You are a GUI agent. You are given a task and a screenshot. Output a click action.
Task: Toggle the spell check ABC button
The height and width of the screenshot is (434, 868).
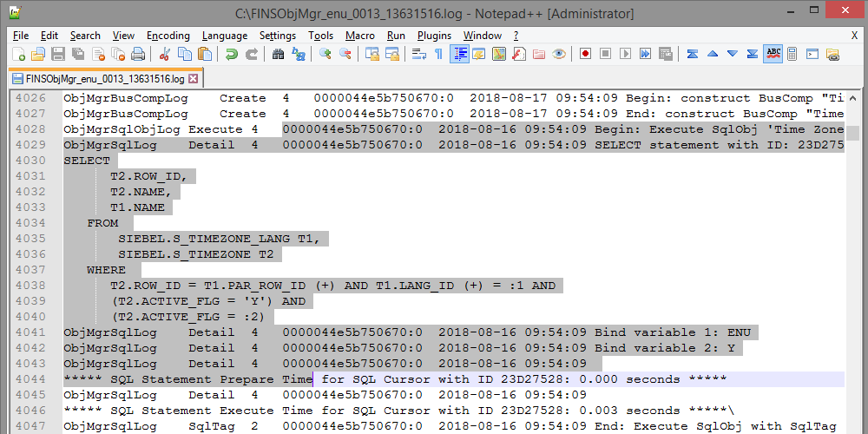[x=773, y=54]
